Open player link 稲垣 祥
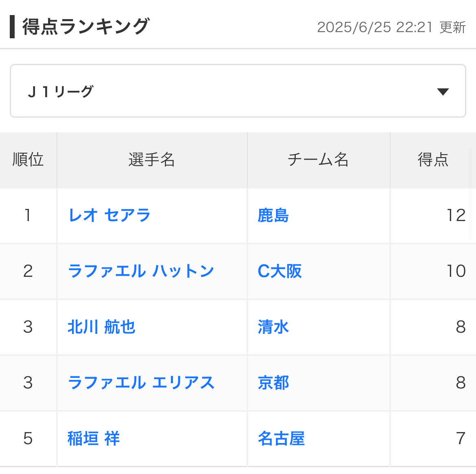This screenshot has width=476, height=474. pos(94,439)
